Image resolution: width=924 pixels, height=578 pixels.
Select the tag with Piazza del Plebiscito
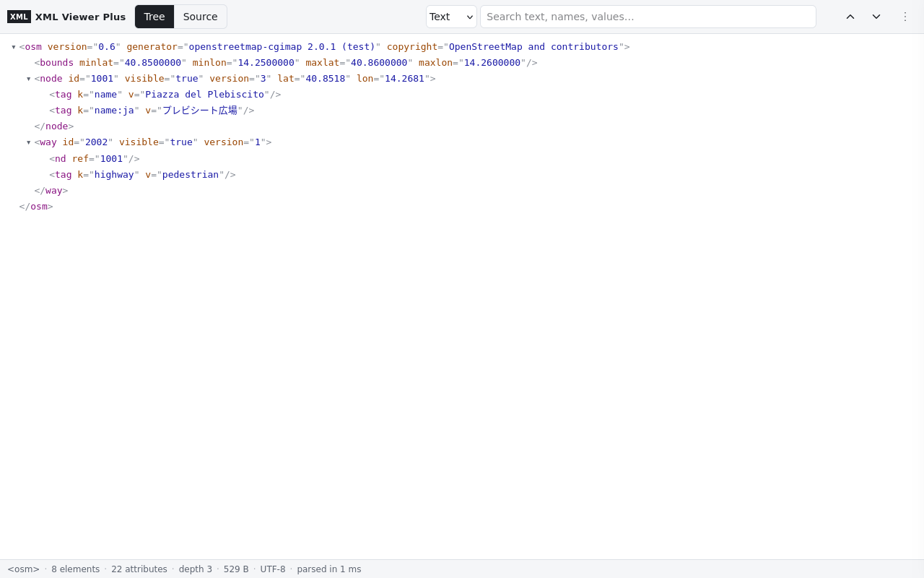pos(165,95)
